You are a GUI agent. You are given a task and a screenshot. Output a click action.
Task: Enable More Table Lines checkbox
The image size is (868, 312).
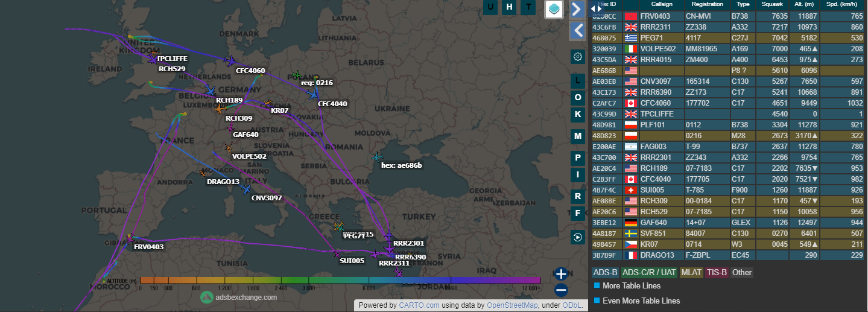596,285
